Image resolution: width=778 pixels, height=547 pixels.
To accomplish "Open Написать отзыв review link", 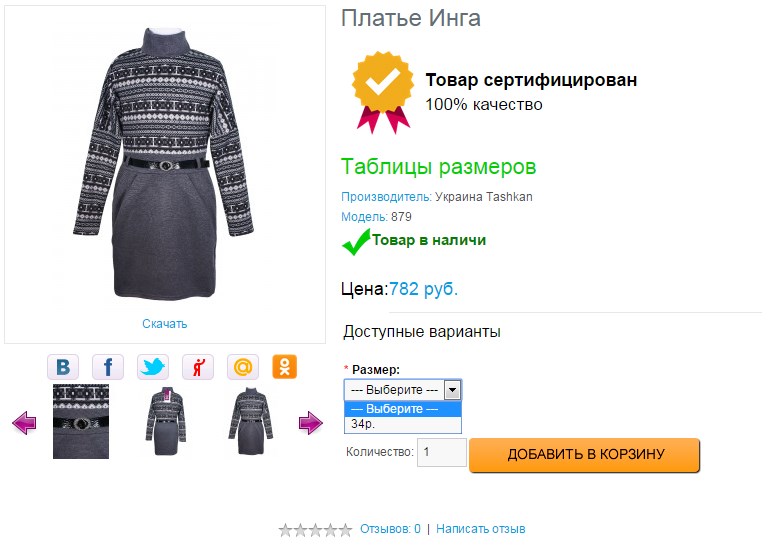I will point(480,529).
